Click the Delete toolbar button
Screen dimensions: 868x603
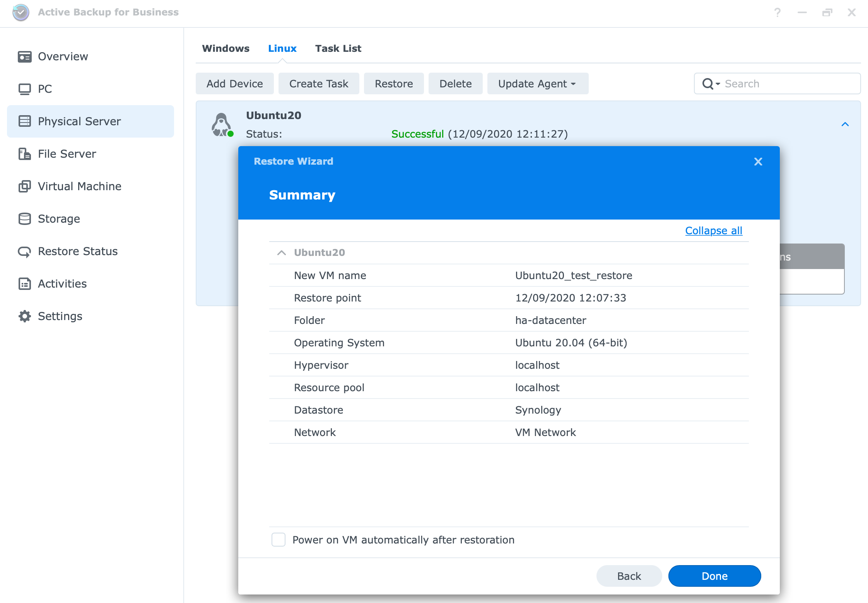pos(456,83)
